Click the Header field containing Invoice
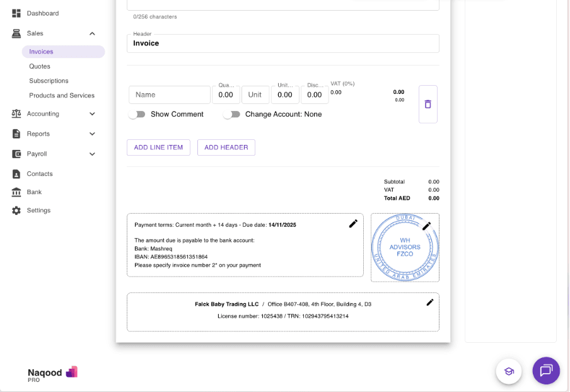 click(283, 43)
